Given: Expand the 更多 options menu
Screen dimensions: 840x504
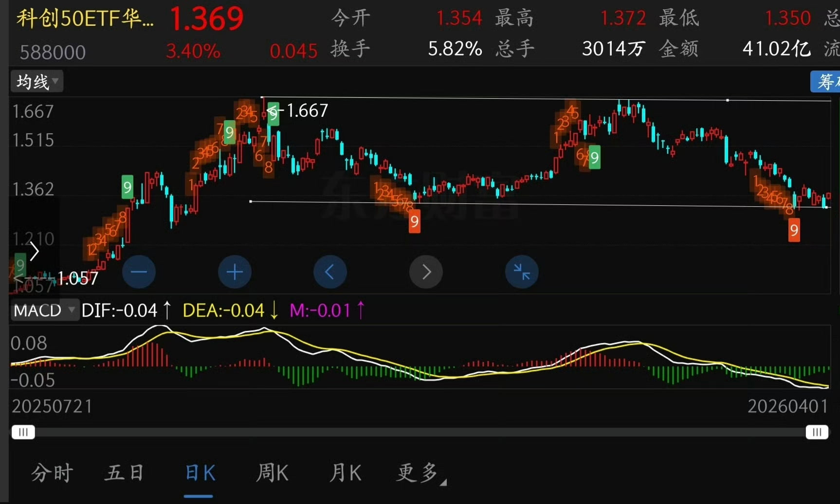Looking at the screenshot, I should [417, 472].
